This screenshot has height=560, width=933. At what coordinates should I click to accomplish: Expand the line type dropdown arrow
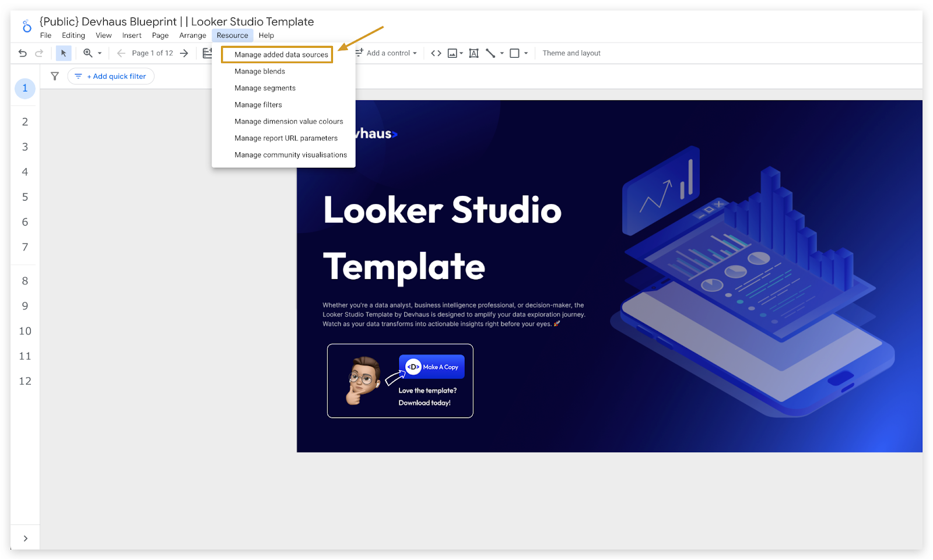(502, 53)
